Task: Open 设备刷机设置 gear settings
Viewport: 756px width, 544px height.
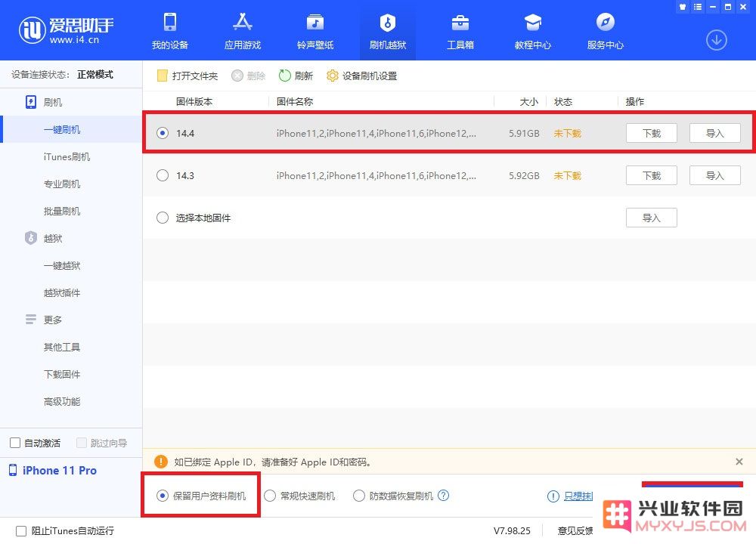Action: coord(361,76)
